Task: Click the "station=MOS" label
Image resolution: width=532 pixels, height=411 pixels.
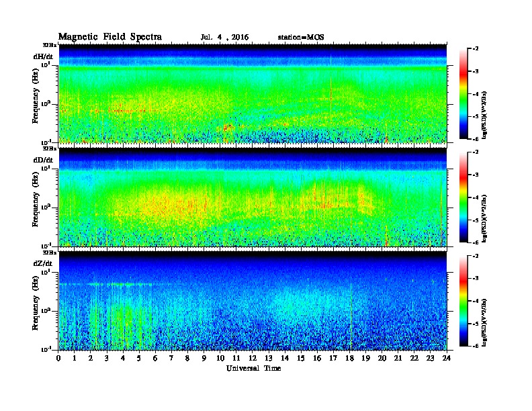Action: pyautogui.click(x=301, y=38)
